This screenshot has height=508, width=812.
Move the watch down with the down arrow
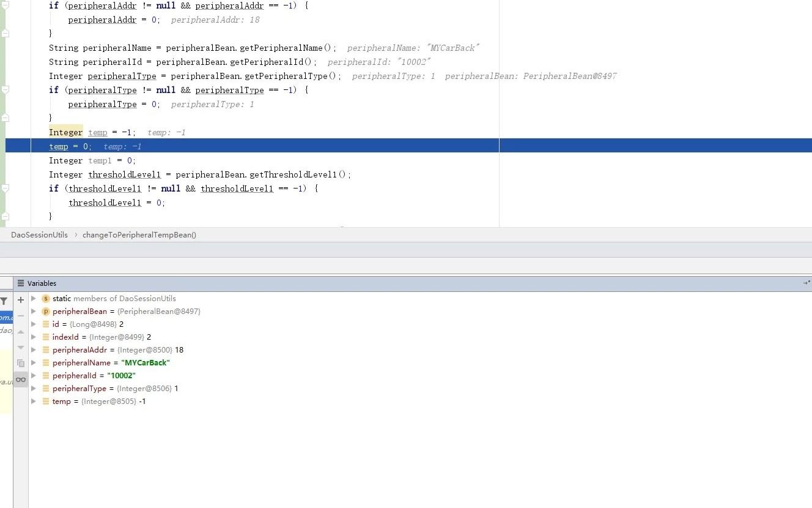[x=21, y=348]
